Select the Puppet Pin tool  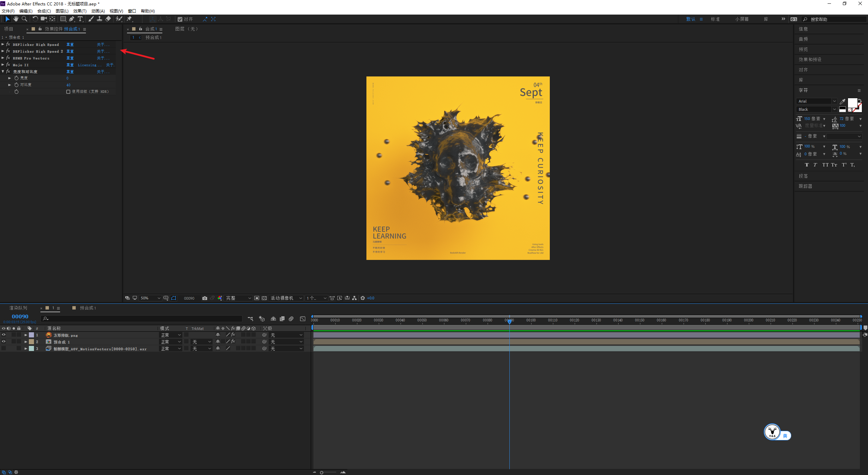tap(129, 19)
